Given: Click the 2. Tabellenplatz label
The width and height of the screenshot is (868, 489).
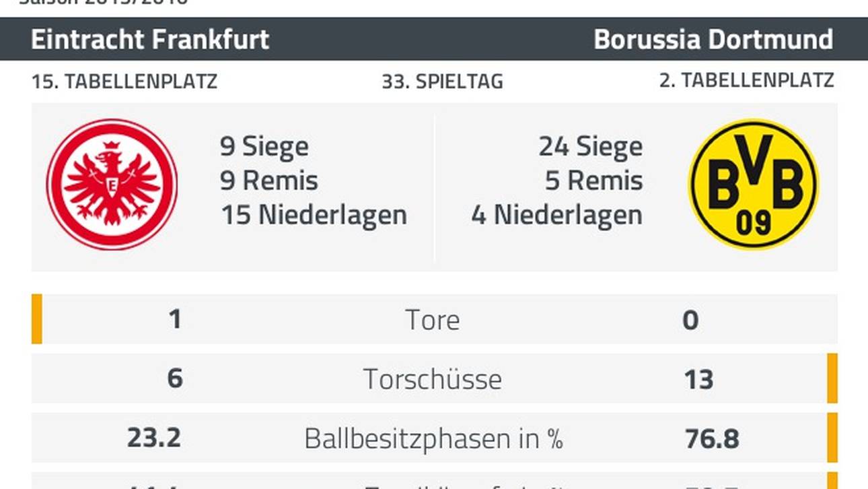Looking at the screenshot, I should tap(746, 81).
